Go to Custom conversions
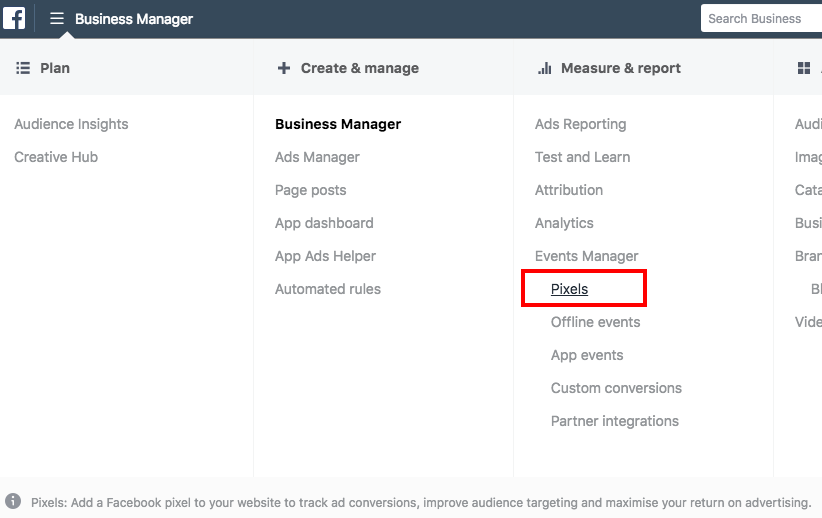 (616, 388)
